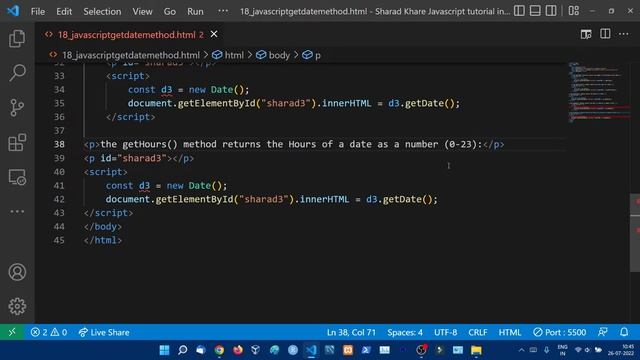Change indentation via Spaces: 4
Image resolution: width=640 pixels, height=360 pixels.
pos(405,332)
